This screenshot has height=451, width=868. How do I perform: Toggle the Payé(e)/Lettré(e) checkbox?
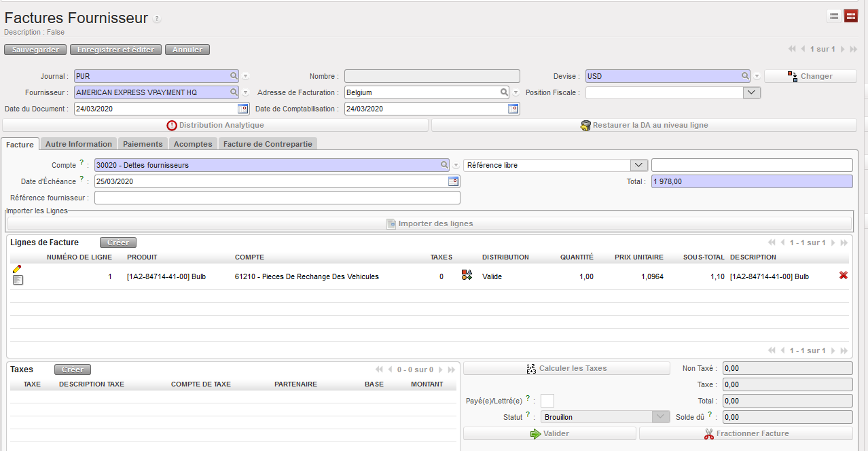(547, 401)
